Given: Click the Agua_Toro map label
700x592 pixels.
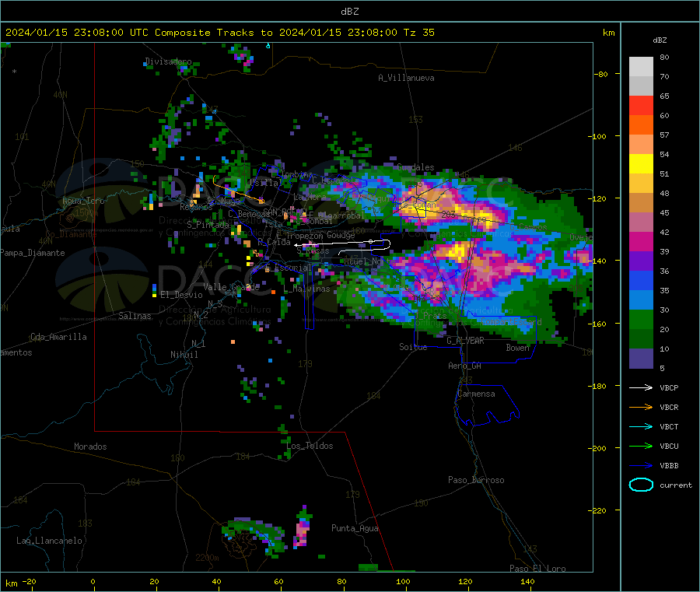Looking at the screenshot, I should tap(83, 201).
